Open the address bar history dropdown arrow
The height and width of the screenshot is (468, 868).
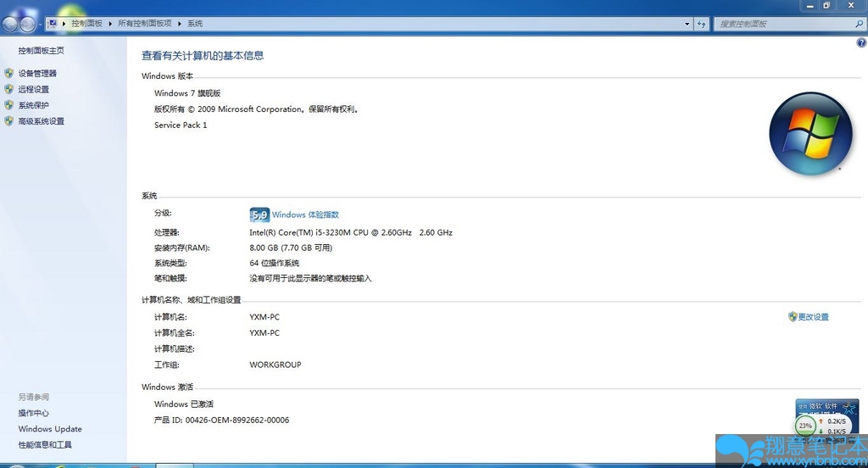click(x=687, y=24)
